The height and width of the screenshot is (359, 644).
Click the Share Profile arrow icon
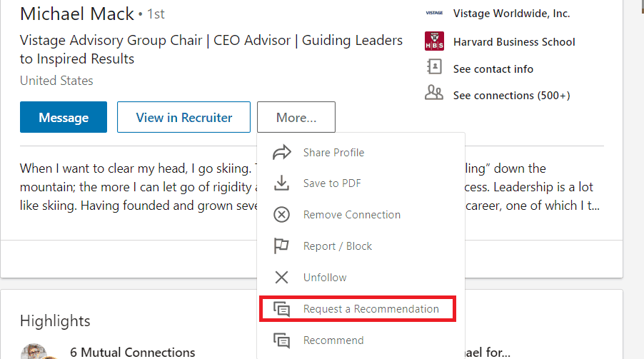pyautogui.click(x=282, y=152)
